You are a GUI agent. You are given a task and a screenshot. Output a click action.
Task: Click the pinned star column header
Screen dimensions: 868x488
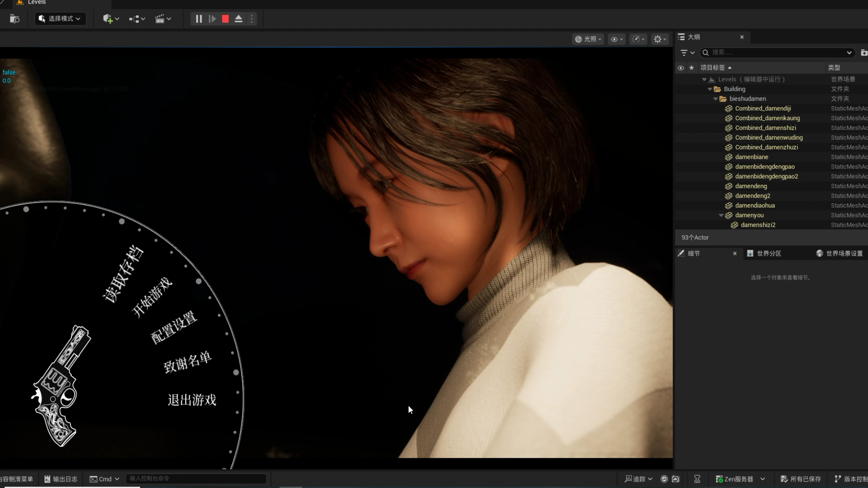pyautogui.click(x=691, y=68)
